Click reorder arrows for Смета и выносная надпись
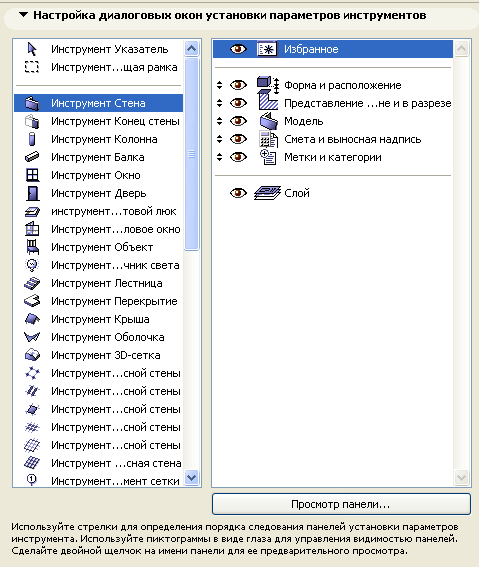This screenshot has height=567, width=479. [x=219, y=139]
